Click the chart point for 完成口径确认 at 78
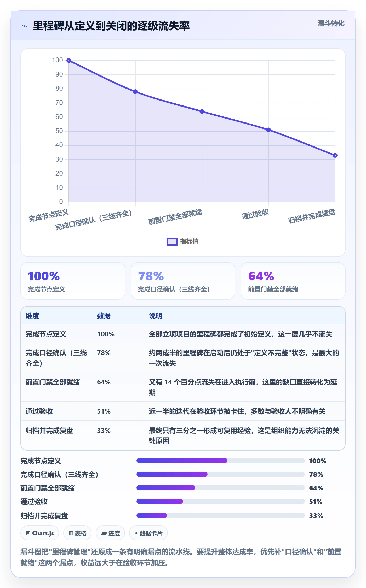Screen dimensions: 366x588 135,92
